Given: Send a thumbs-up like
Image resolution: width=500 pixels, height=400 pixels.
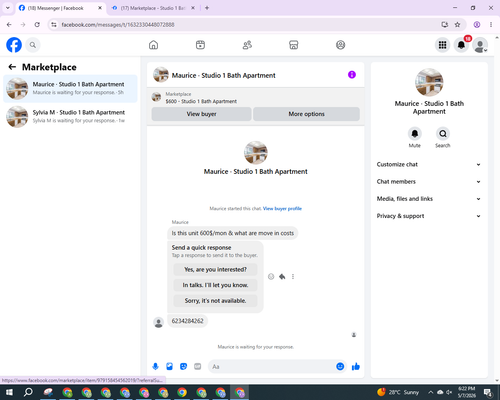Looking at the screenshot, I should pos(356,367).
